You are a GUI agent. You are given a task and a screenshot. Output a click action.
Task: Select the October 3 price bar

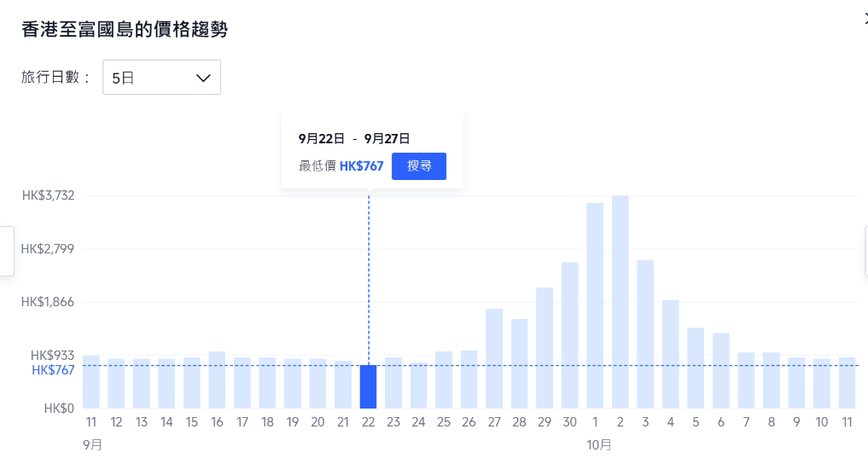tap(645, 334)
